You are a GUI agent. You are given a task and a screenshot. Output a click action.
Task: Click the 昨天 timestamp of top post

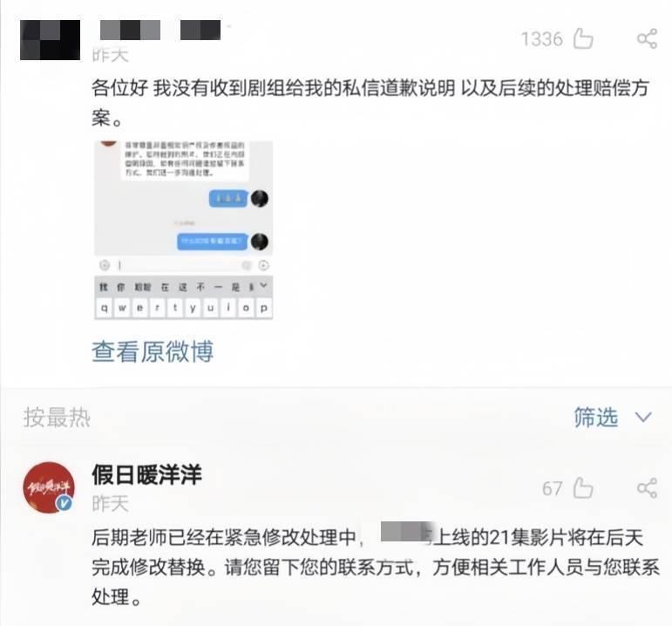110,55
